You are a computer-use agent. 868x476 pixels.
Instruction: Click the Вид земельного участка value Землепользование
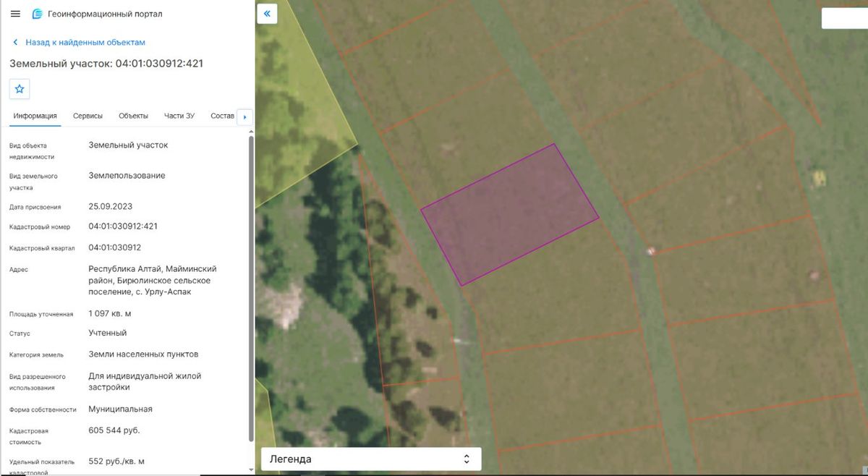[x=127, y=175]
